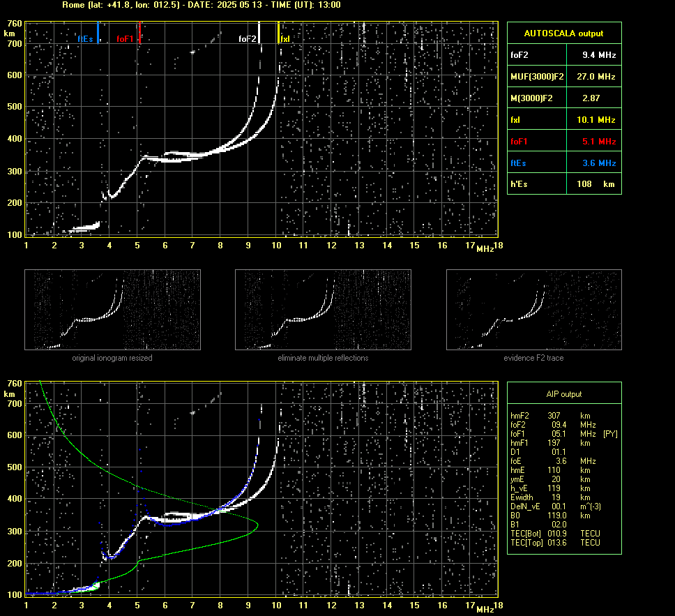Click the Es layer trace in top ionogram

[x=84, y=227]
